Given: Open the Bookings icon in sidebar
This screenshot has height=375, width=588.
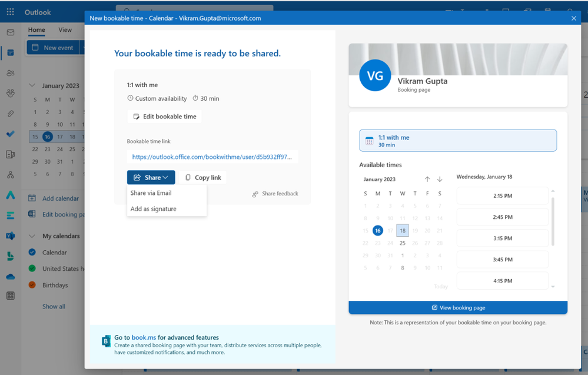Looking at the screenshot, I should click(11, 256).
